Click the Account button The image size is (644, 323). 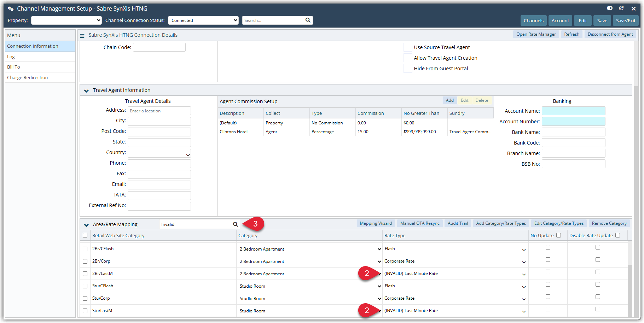coord(560,20)
